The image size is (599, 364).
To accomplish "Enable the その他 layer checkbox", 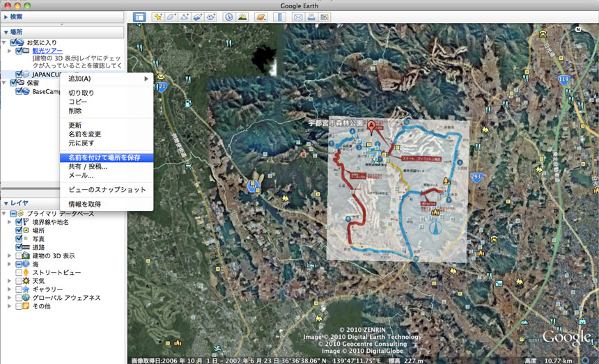I will click(x=19, y=306).
